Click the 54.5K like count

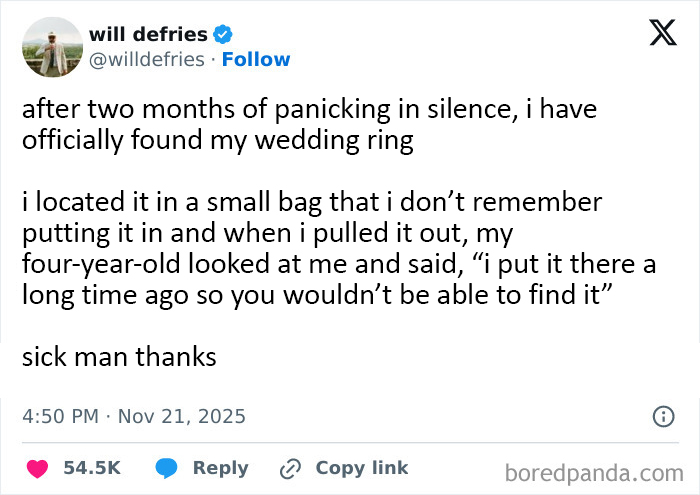pos(92,468)
